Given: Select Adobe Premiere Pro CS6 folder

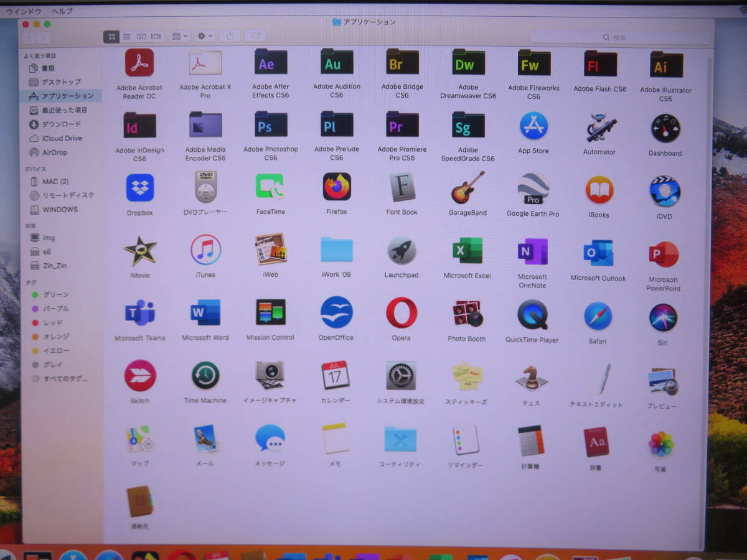Looking at the screenshot, I should click(402, 124).
